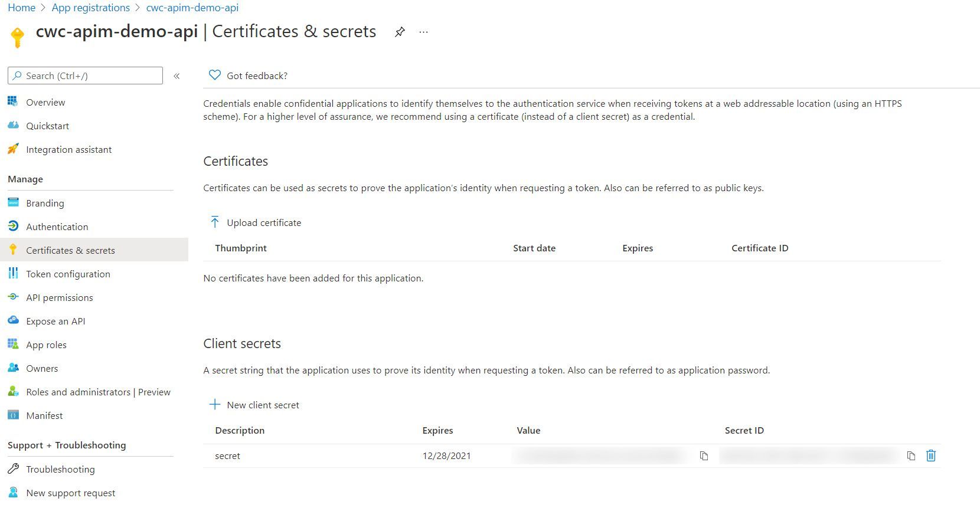Delete the "secret" client secret
This screenshot has height=508, width=980.
click(x=931, y=455)
